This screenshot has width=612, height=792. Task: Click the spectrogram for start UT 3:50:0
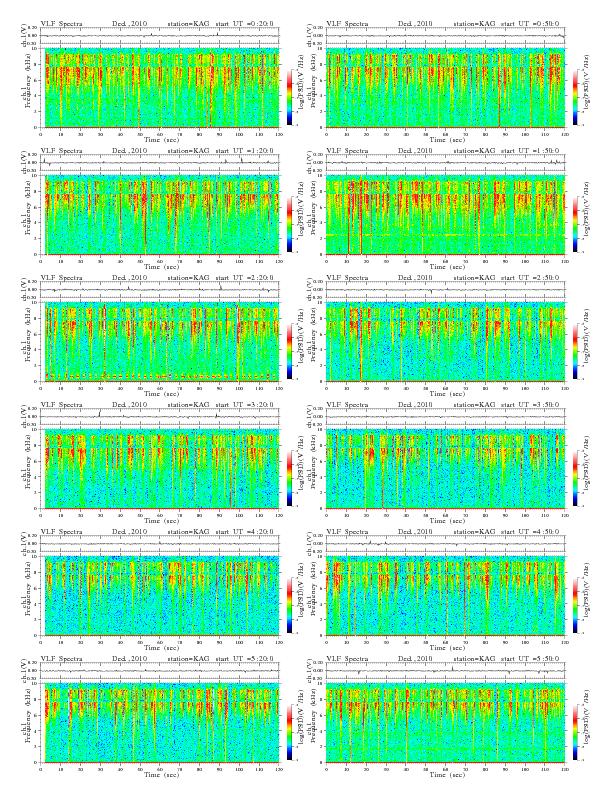click(446, 469)
